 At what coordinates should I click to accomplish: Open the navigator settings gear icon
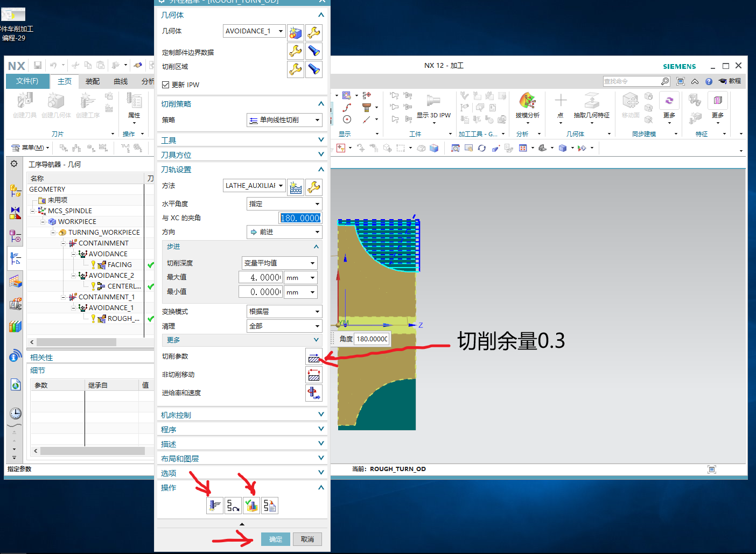[14, 164]
